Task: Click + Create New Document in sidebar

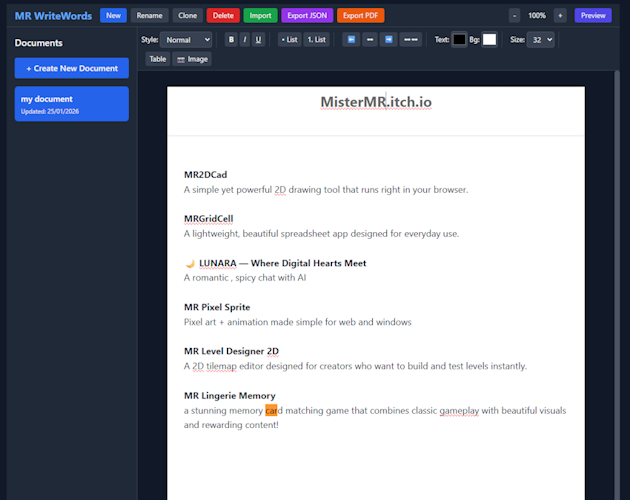Action: pyautogui.click(x=72, y=68)
